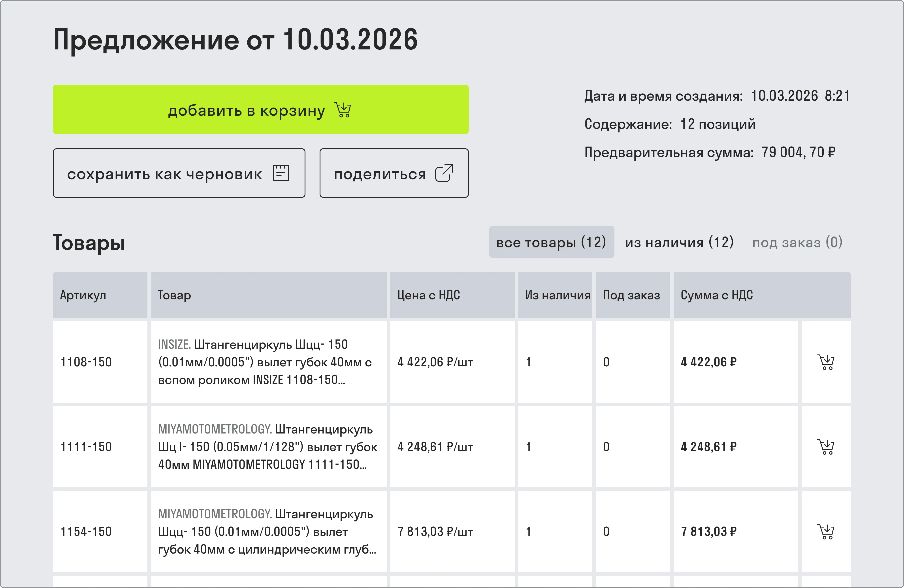The height and width of the screenshot is (588, 904).
Task: Click the bold sum '7 813,03 ₽'
Action: tap(708, 531)
